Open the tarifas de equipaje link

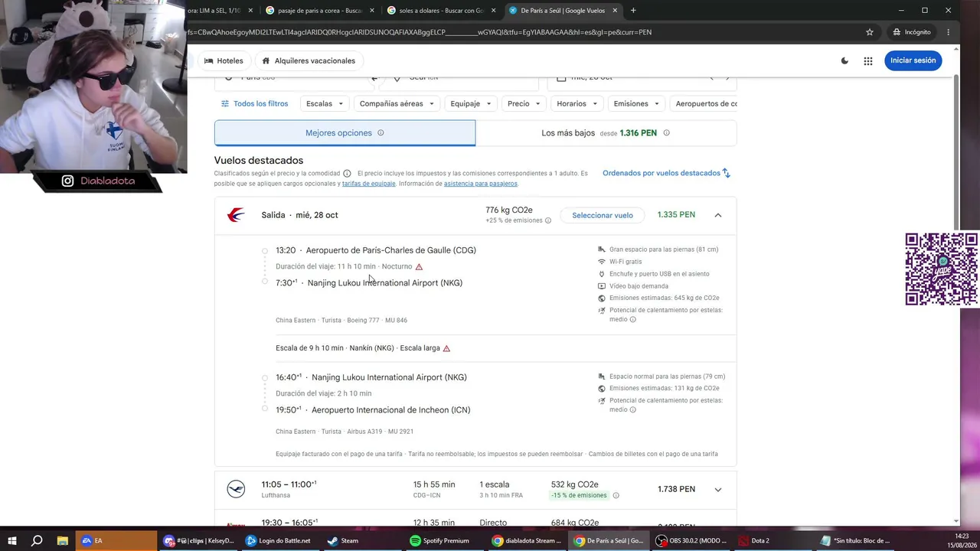coord(368,184)
